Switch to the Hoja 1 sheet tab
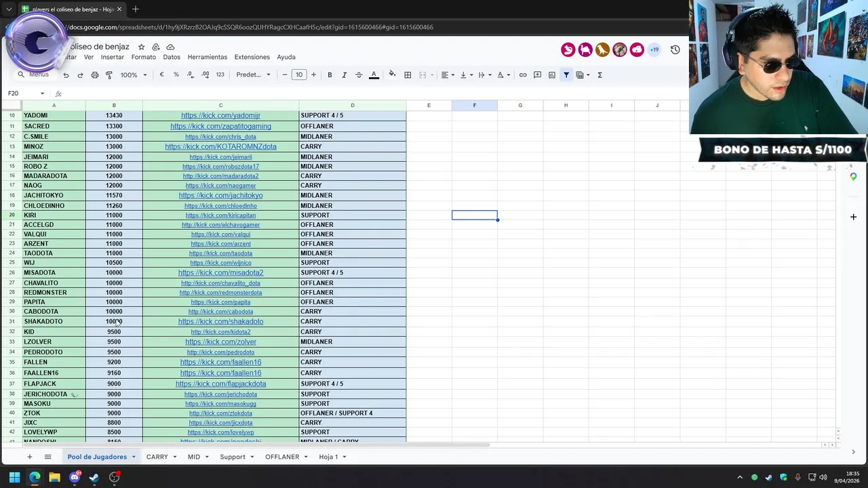This screenshot has width=868, height=488. [328, 457]
